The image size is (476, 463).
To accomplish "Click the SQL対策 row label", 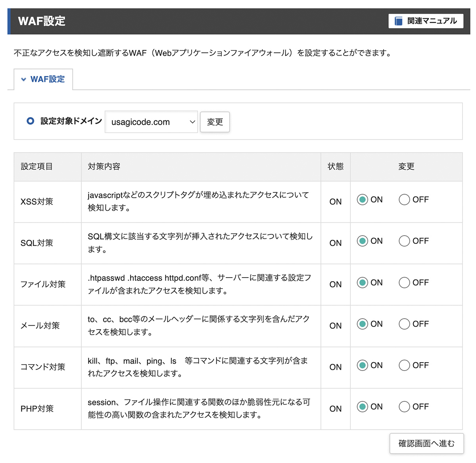I will [37, 243].
